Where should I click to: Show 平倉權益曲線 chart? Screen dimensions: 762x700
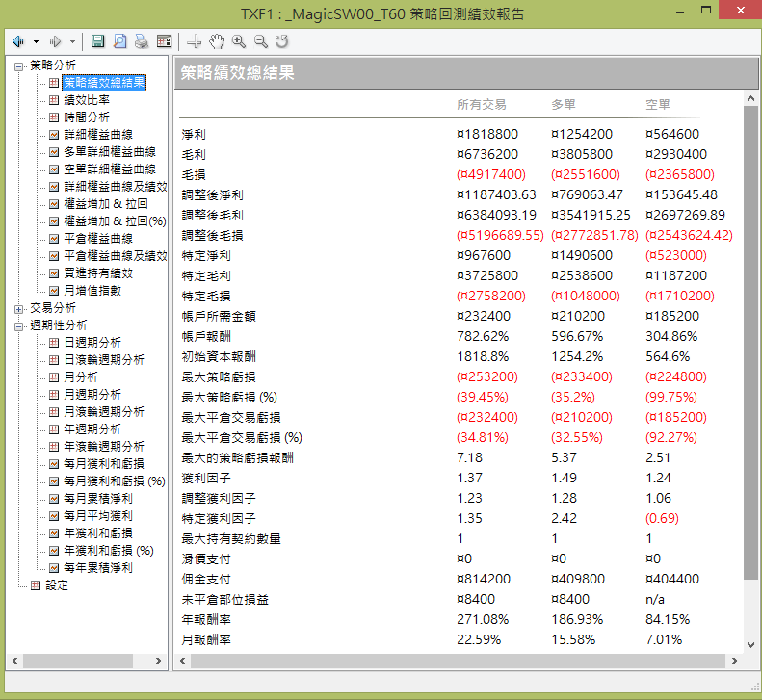(x=98, y=239)
